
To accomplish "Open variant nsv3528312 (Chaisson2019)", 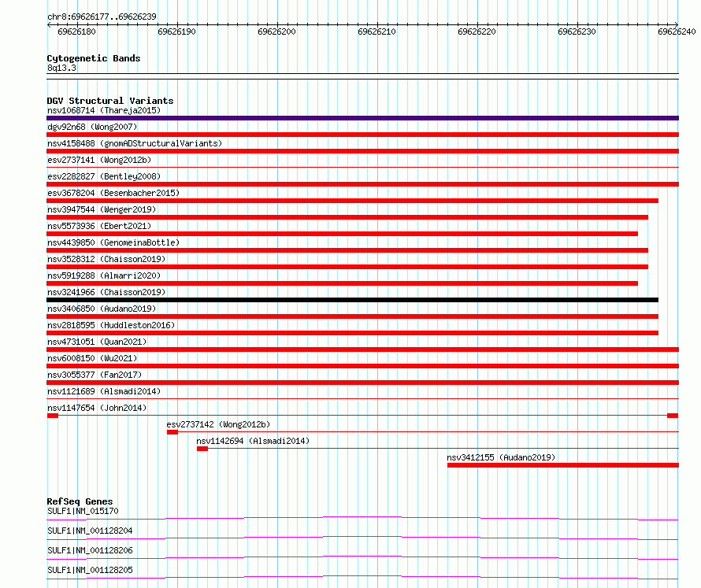I will click(x=106, y=259).
